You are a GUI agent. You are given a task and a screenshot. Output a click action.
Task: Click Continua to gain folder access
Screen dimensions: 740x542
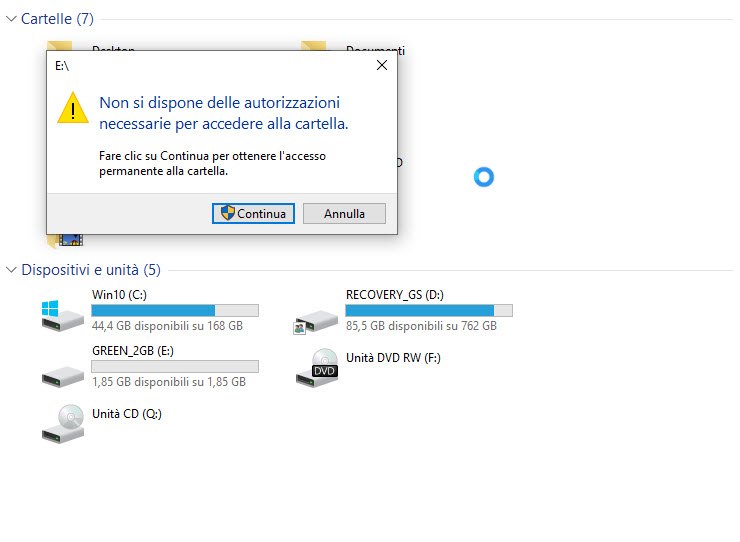tap(253, 213)
